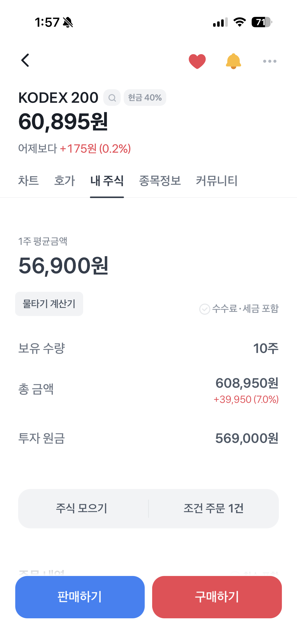Tap the 총 금액 value 608,950원
The height and width of the screenshot is (644, 297).
pos(247,383)
